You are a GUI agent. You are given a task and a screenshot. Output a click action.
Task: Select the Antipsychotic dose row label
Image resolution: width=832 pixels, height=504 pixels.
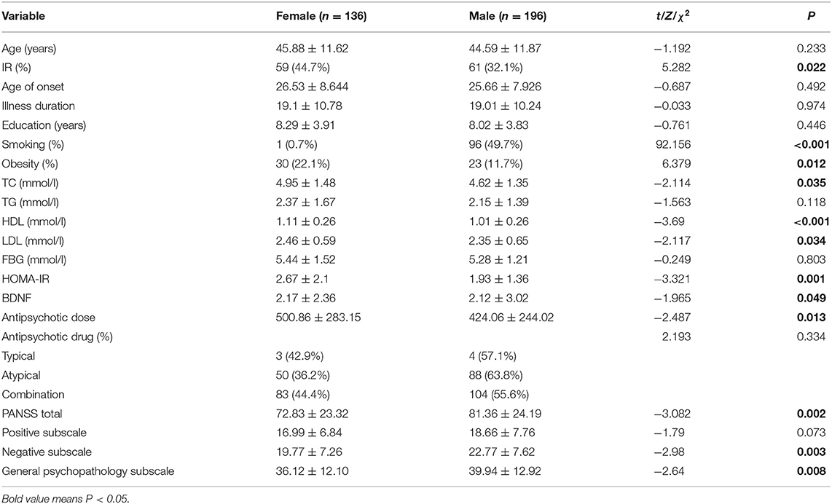(x=48, y=318)
